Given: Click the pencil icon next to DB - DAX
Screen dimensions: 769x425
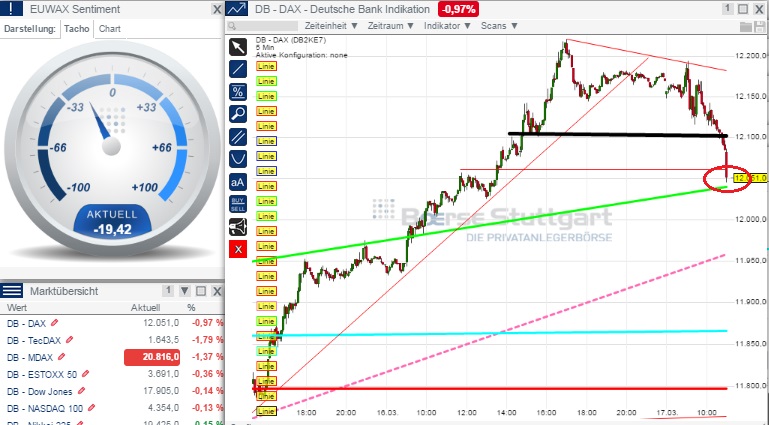Looking at the screenshot, I should coord(54,323).
